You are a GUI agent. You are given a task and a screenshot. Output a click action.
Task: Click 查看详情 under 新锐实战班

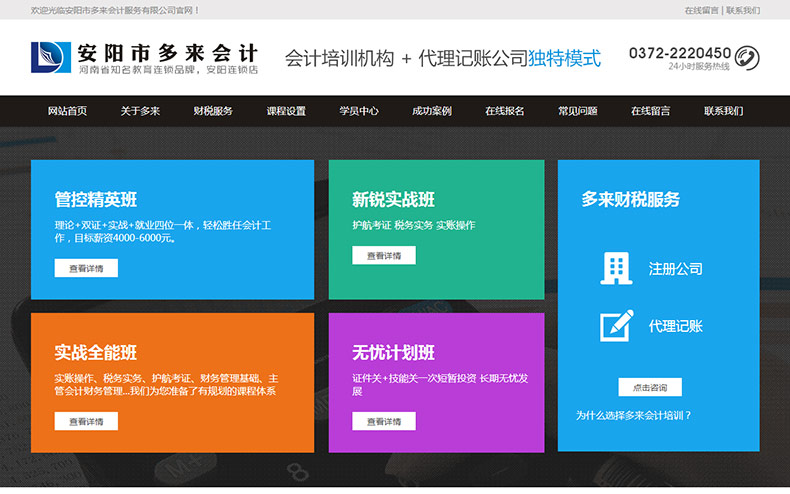pyautogui.click(x=383, y=255)
